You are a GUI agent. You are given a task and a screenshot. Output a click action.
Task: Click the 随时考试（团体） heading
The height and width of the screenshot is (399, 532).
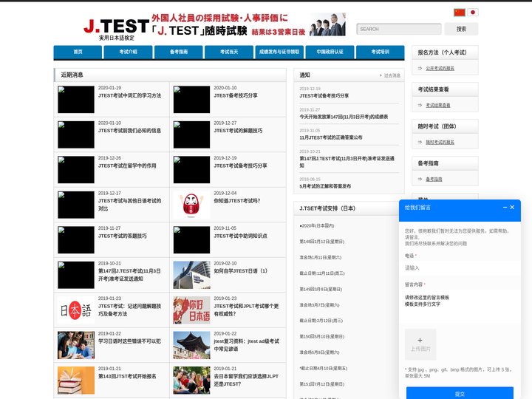pyautogui.click(x=437, y=126)
